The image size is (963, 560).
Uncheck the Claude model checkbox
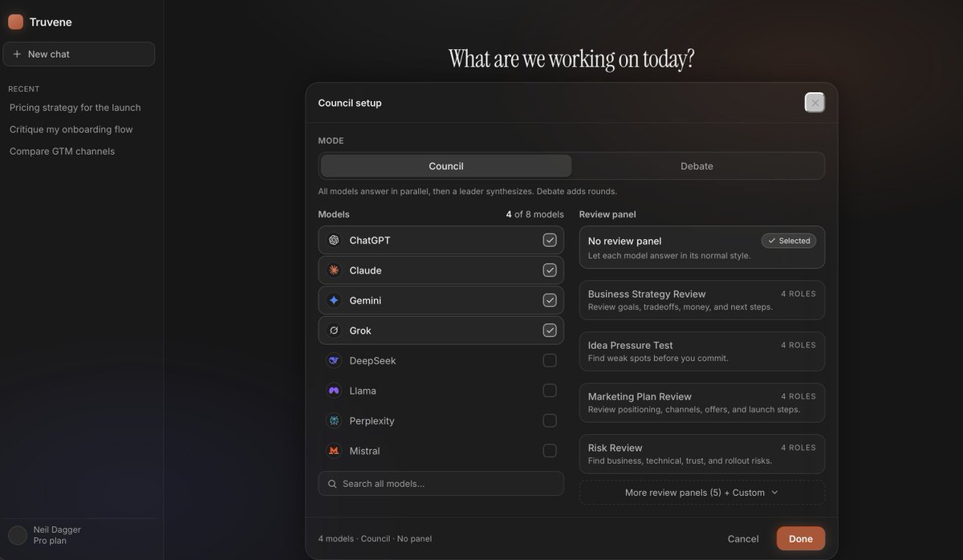click(x=550, y=270)
